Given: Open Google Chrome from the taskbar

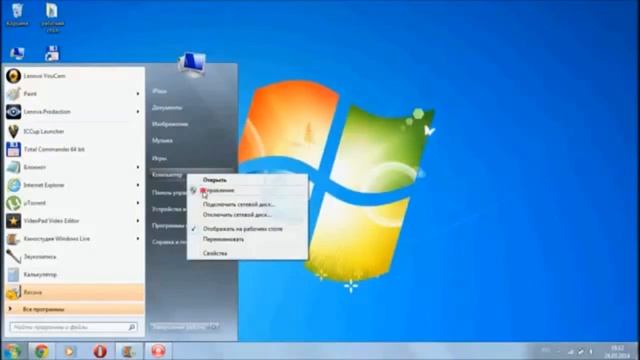Looking at the screenshot, I should point(41,351).
